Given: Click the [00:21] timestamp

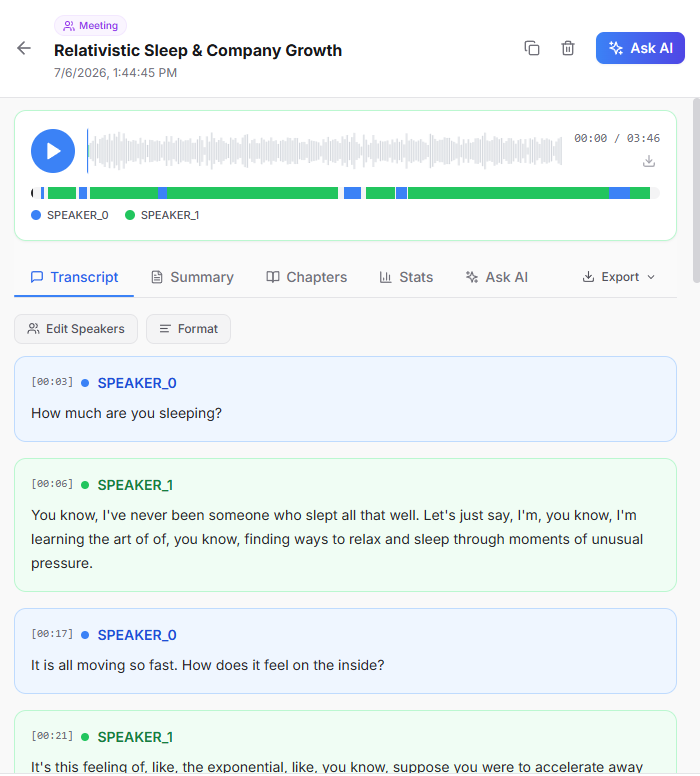Looking at the screenshot, I should (52, 735).
